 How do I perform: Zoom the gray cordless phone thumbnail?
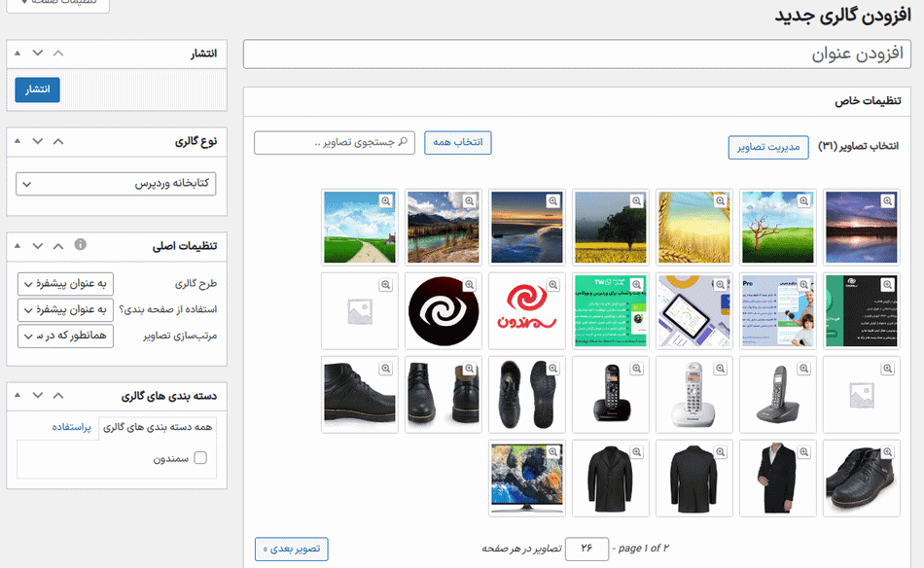803,369
